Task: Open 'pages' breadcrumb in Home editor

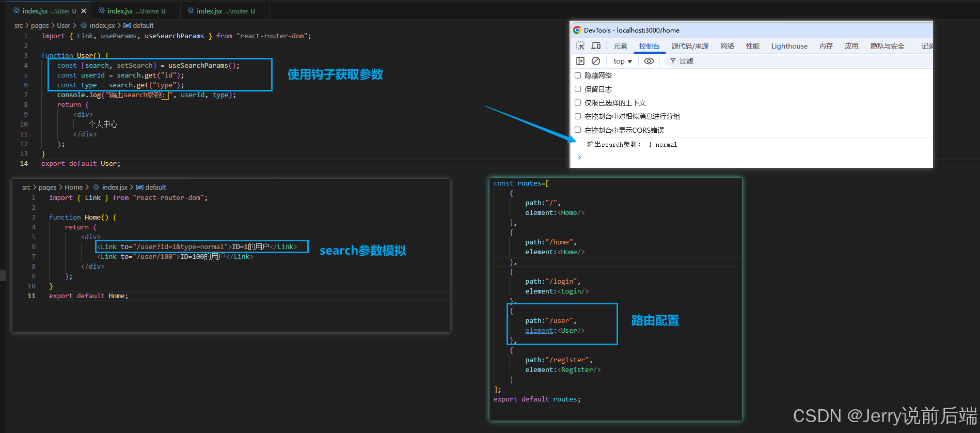Action: [x=48, y=187]
